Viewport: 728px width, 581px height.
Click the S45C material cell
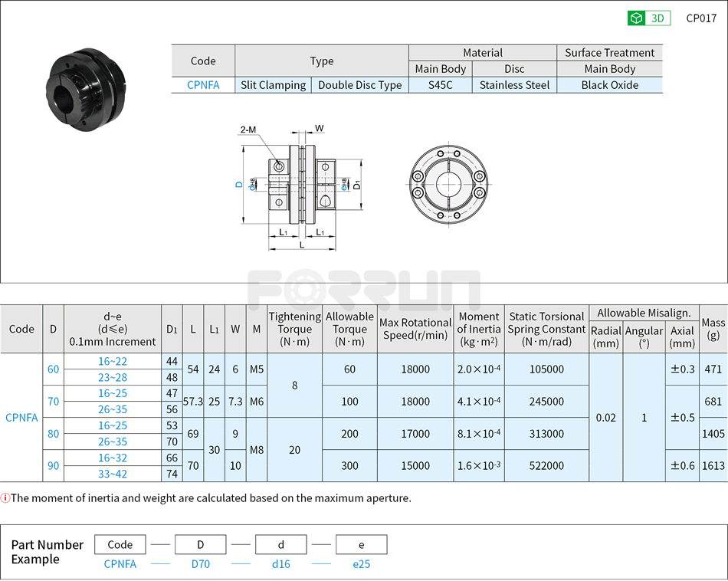(440, 85)
